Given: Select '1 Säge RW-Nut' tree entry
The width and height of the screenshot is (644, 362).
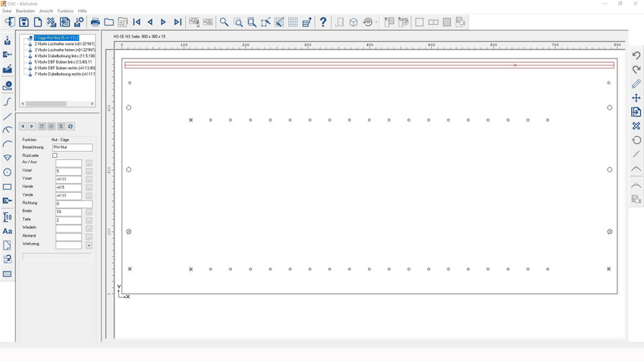Looking at the screenshot, I should (56, 38).
